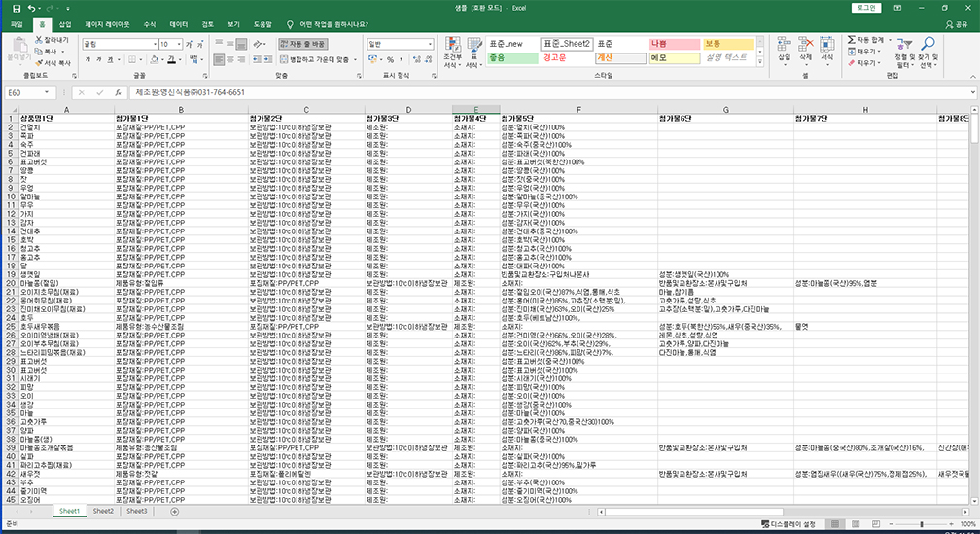Align text to the right
980x534 pixels.
pyautogui.click(x=241, y=60)
